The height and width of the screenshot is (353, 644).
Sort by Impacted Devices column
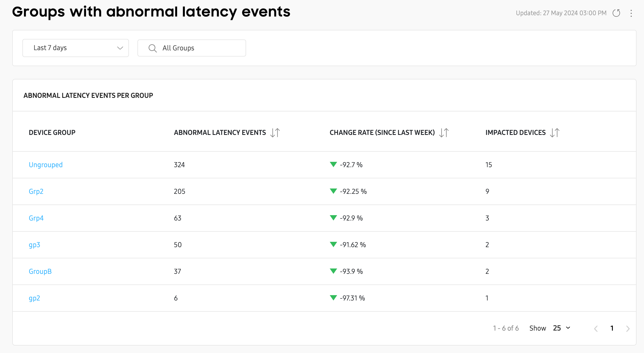coord(555,133)
